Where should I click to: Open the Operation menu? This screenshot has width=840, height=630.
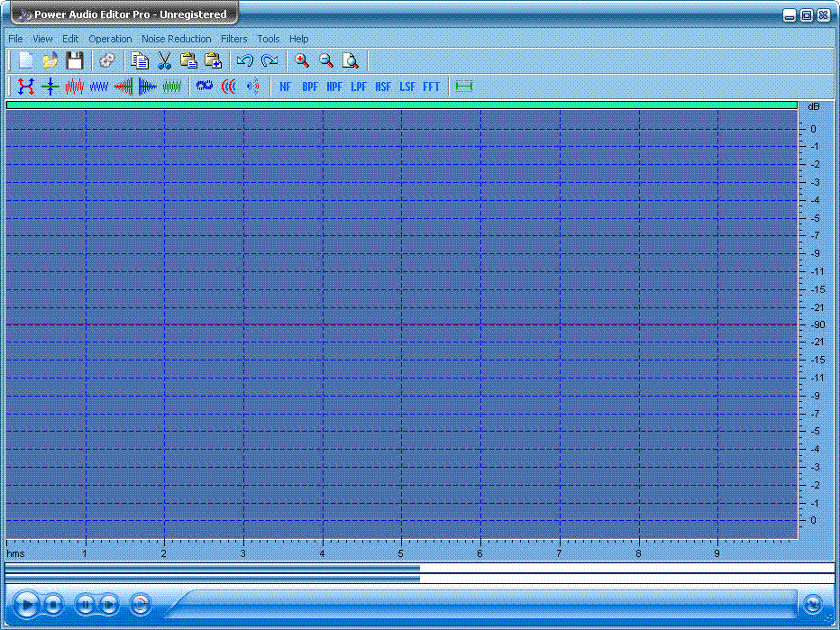(x=110, y=39)
